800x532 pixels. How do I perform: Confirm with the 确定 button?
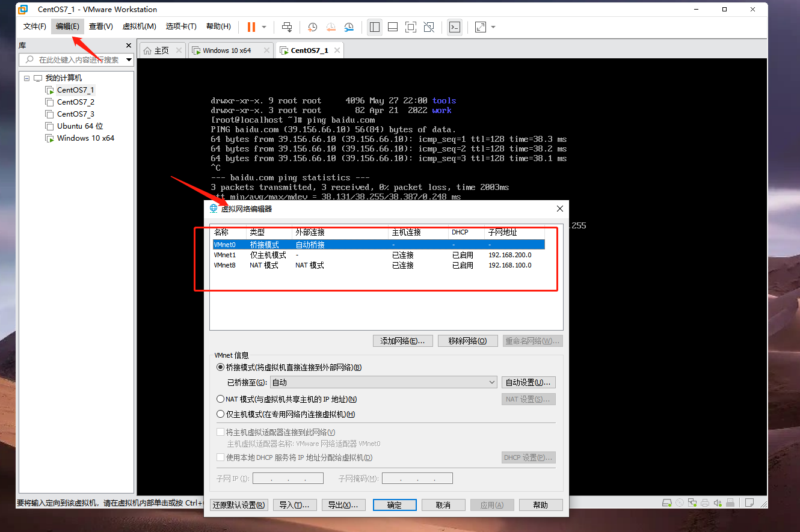point(395,505)
